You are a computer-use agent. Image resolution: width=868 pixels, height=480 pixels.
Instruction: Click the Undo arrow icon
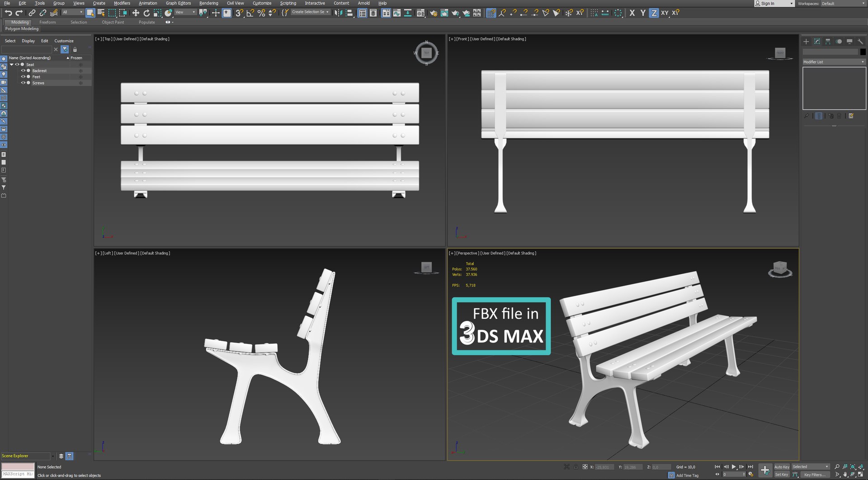point(8,13)
